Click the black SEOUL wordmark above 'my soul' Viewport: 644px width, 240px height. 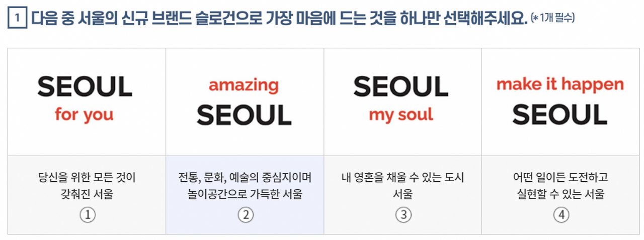[x=401, y=87]
